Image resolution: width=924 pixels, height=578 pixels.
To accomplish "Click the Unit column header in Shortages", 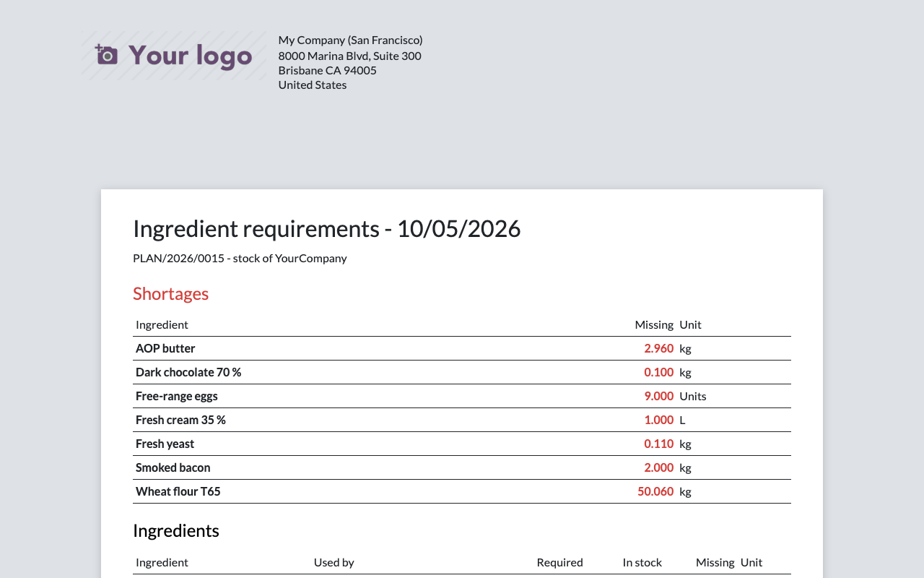I will 690,324.
